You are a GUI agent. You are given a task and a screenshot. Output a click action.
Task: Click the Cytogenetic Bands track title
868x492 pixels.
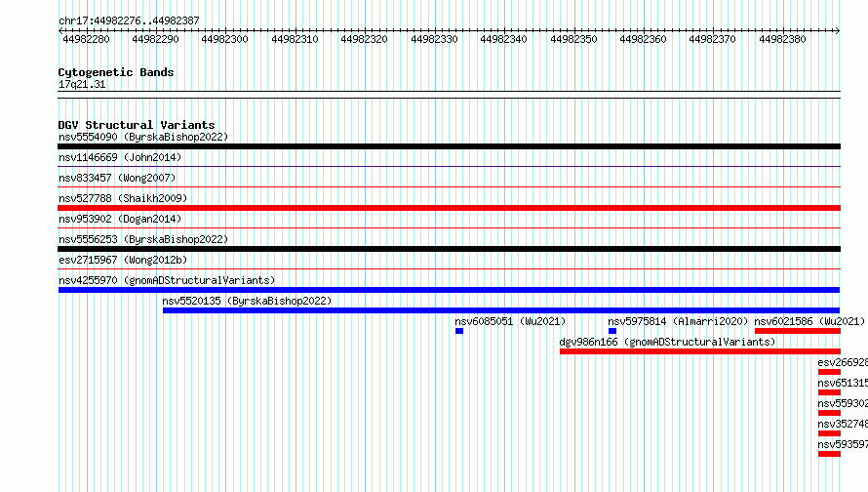pos(116,72)
